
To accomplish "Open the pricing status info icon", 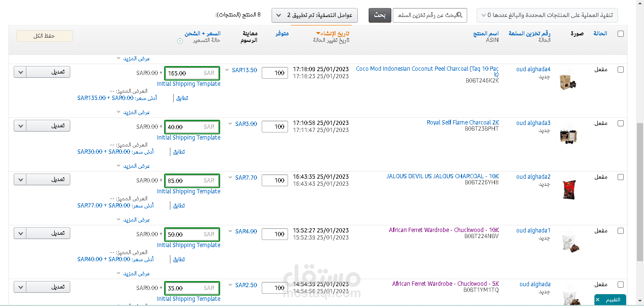I will pos(180,41).
